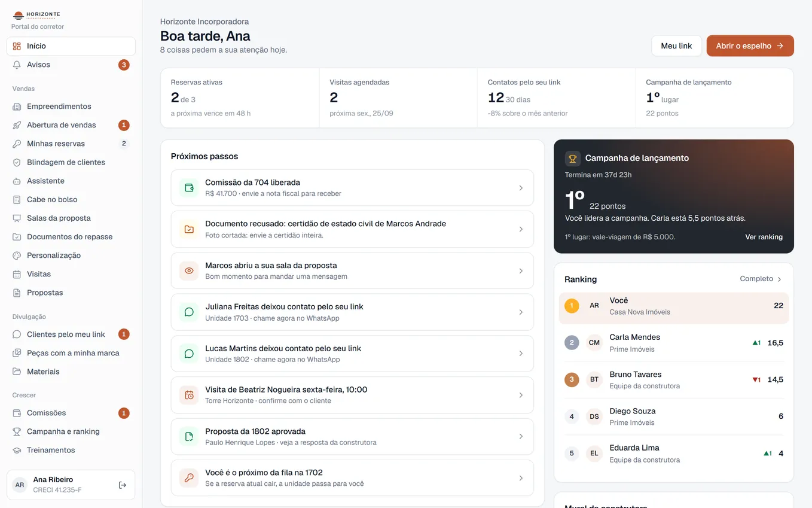The image size is (812, 508).
Task: Click the folder icon on Documento recusado item
Action: pyautogui.click(x=189, y=229)
